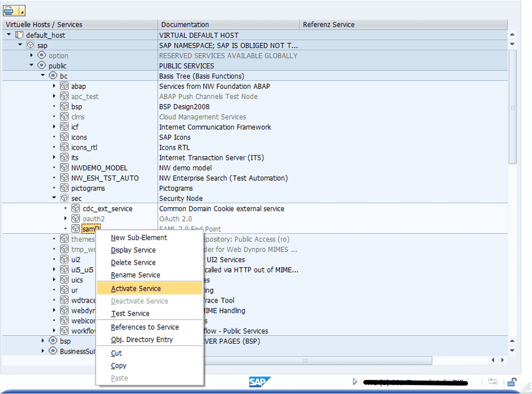532x394 pixels.
Task: Expand the bsp node below workflow
Action: (43, 341)
